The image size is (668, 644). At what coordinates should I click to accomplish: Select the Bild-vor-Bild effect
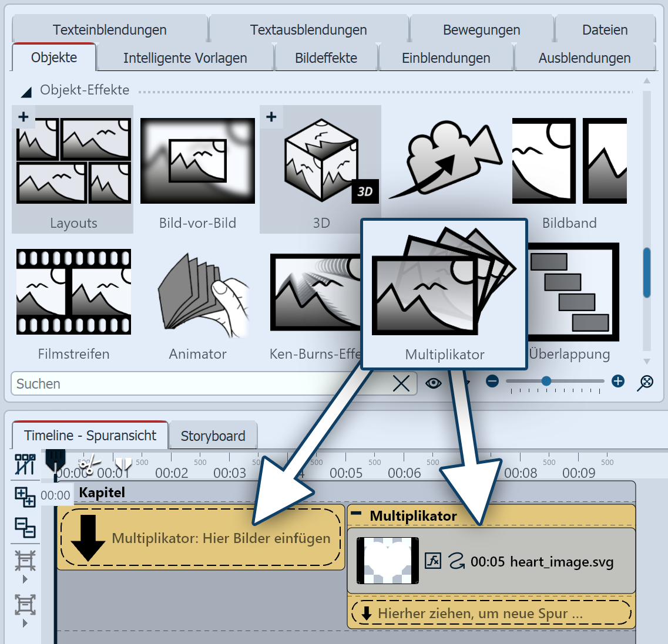tap(197, 170)
